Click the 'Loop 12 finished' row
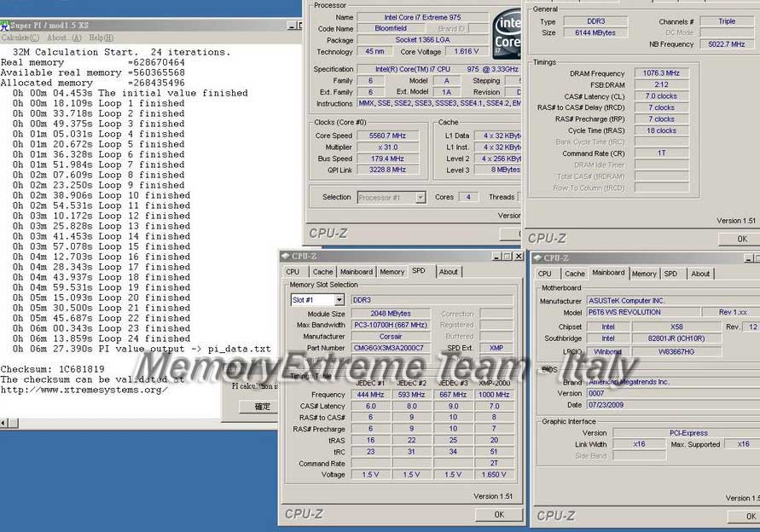Screen dimensions: 760x532 tap(102, 216)
